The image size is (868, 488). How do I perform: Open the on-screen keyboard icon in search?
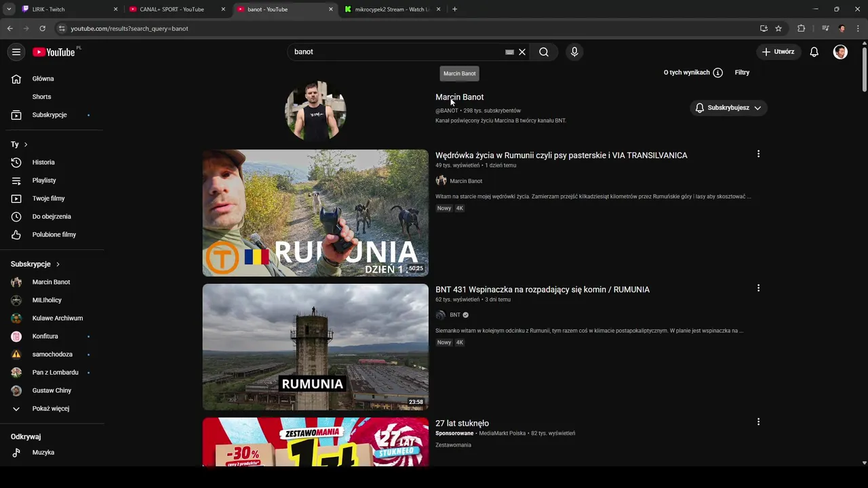click(509, 52)
